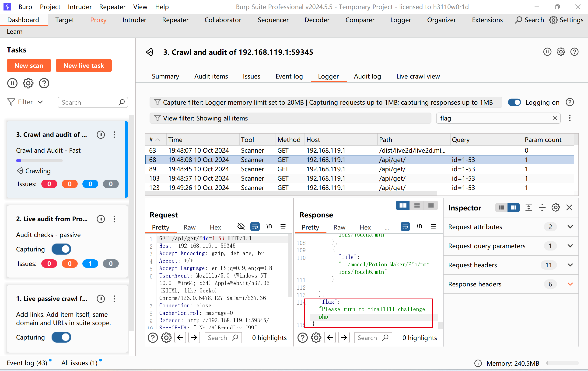588x371 pixels.
Task: Pause all tasks in Tasks panel
Action: click(x=12, y=83)
